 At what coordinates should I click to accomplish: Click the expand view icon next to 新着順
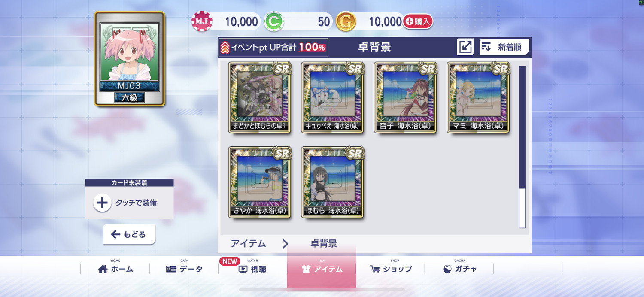click(465, 47)
